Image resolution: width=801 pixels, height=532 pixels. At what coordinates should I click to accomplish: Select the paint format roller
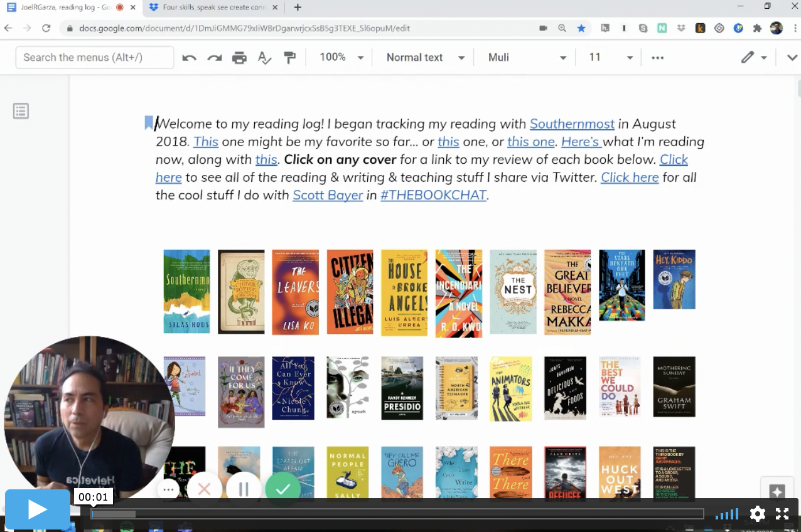(x=289, y=58)
